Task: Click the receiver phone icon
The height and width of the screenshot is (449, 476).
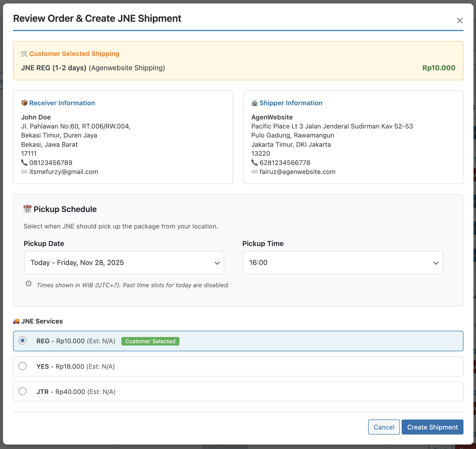Action: [24, 162]
